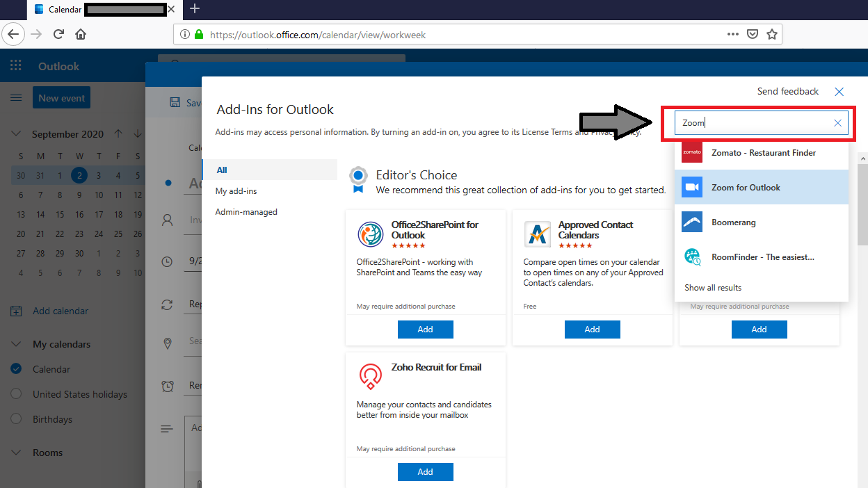The width and height of the screenshot is (868, 488).
Task: Create a New event
Action: coord(62,98)
